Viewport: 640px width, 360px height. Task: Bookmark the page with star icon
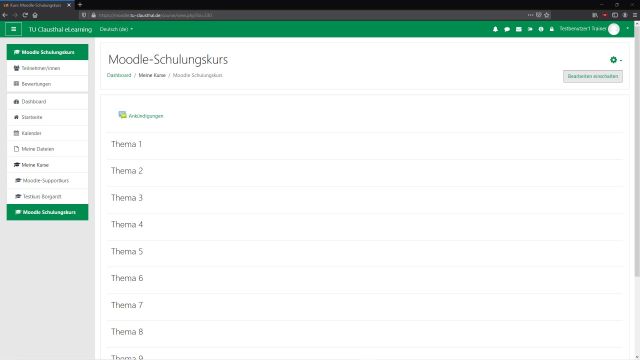pos(547,15)
